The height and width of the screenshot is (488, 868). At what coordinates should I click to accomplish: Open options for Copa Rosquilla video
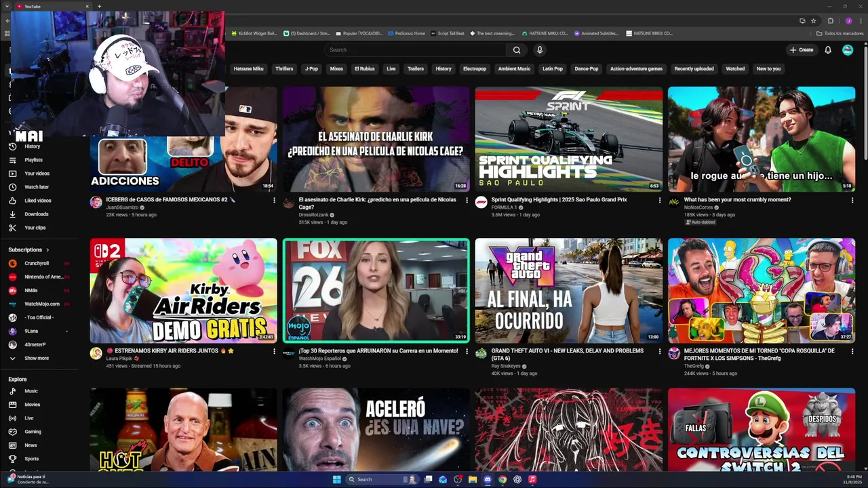tap(852, 352)
